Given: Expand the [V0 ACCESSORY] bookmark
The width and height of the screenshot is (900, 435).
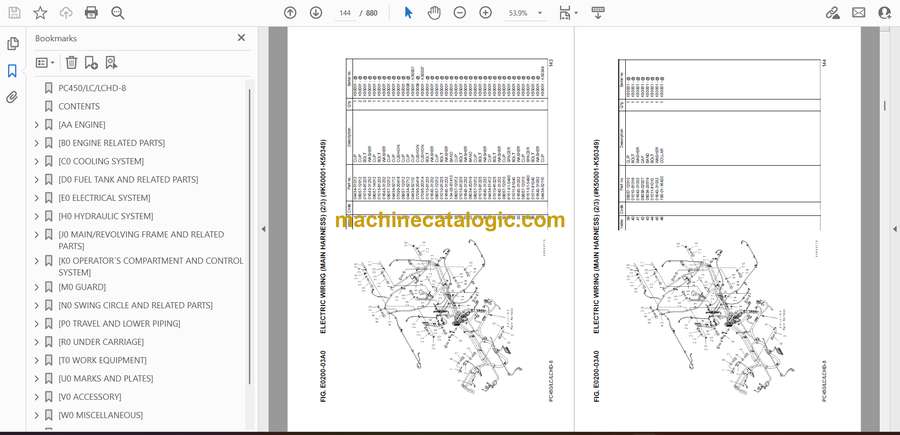Looking at the screenshot, I should point(37,397).
